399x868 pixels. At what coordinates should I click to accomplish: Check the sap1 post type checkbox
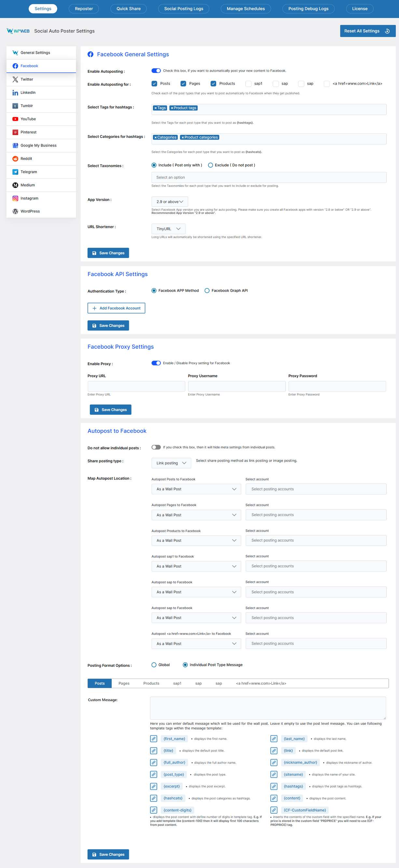[x=249, y=84]
